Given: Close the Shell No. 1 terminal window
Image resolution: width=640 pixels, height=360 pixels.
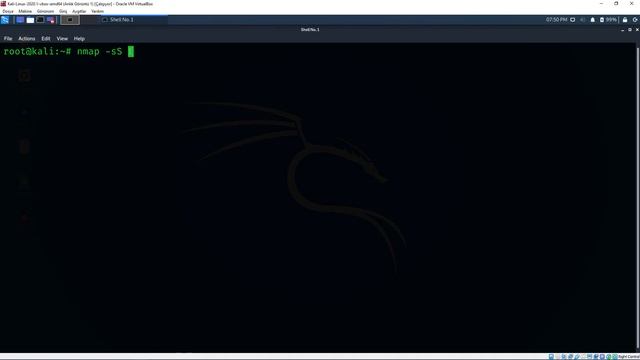Looking at the screenshot, I should pyautogui.click(x=637, y=30).
